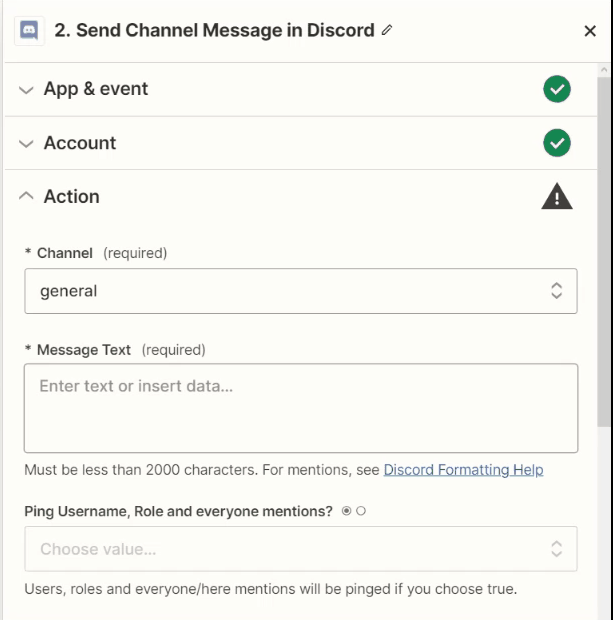
Task: Click 'Users, roles and everyone/here mentions' hint text
Action: click(271, 589)
